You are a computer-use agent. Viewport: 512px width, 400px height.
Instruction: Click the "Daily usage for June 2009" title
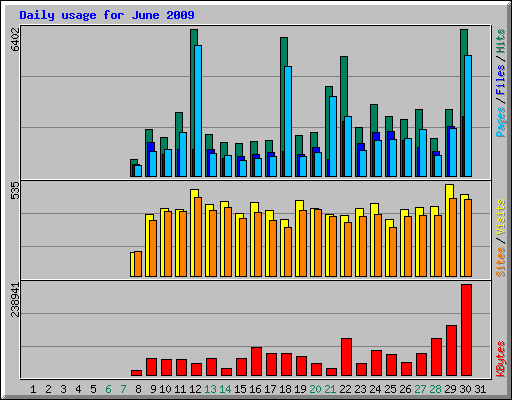[107, 15]
